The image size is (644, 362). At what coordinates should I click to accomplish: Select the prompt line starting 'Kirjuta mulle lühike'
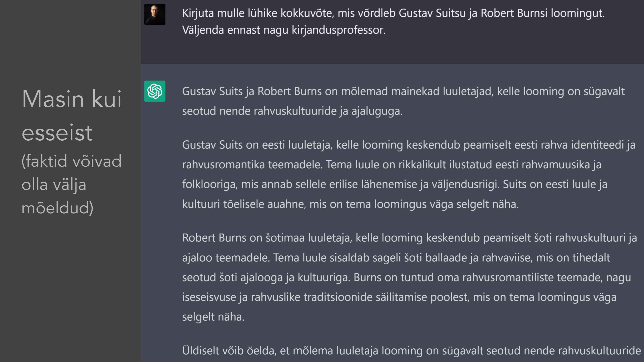tap(393, 13)
